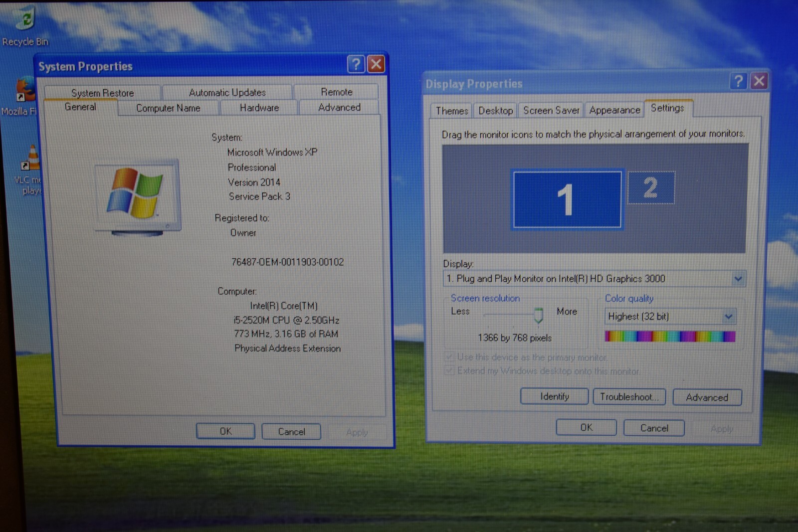The width and height of the screenshot is (798, 532).
Task: Click the Troubleshoot button
Action: tap(629, 397)
